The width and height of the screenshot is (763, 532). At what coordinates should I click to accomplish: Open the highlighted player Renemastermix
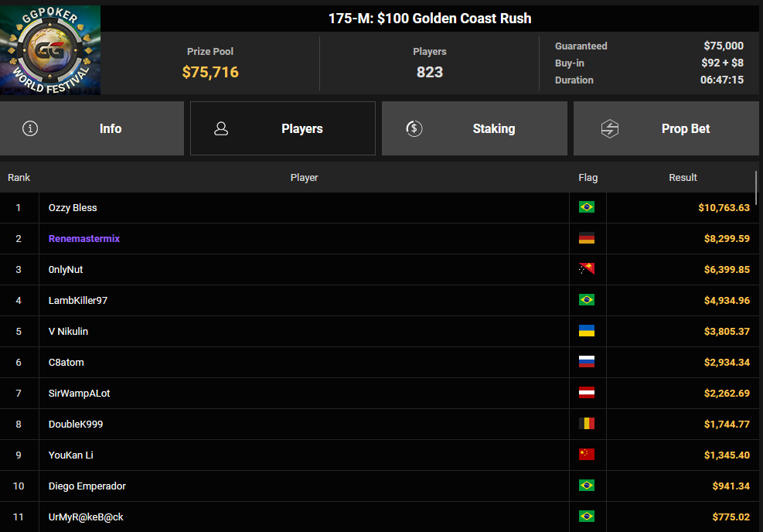(84, 238)
